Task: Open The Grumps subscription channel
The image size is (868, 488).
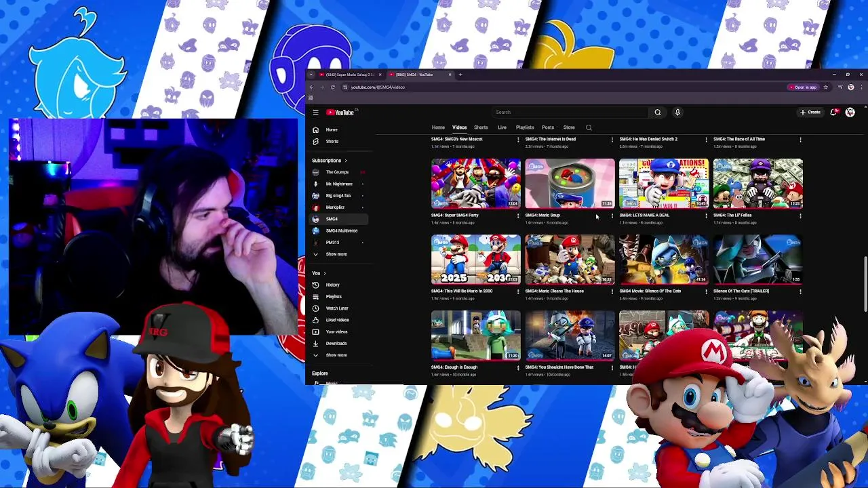Action: (x=338, y=172)
